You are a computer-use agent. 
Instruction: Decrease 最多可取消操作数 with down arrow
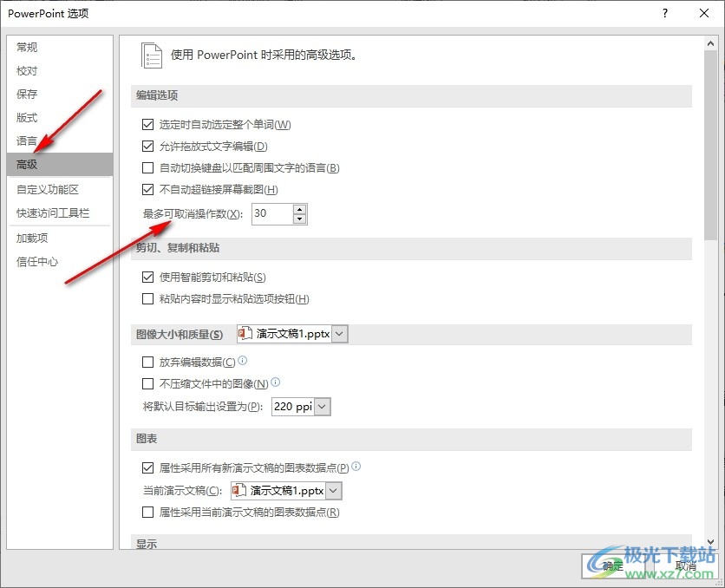299,219
